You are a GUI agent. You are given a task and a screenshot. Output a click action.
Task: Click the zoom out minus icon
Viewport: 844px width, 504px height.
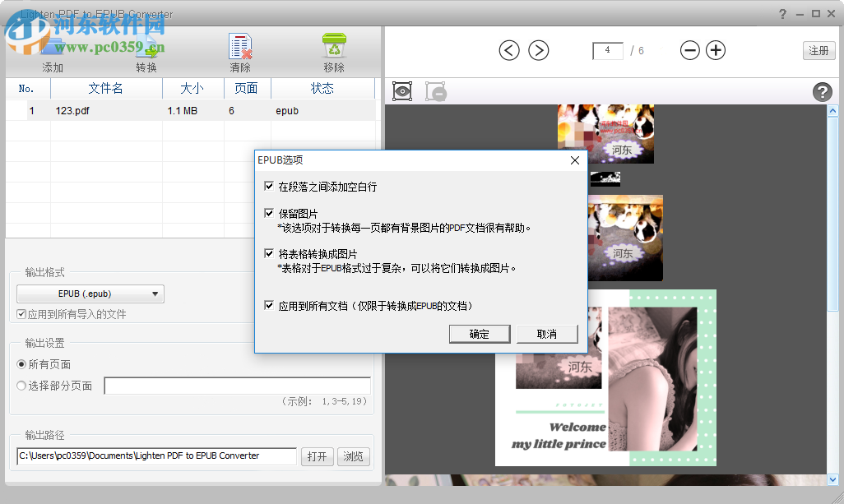[689, 50]
